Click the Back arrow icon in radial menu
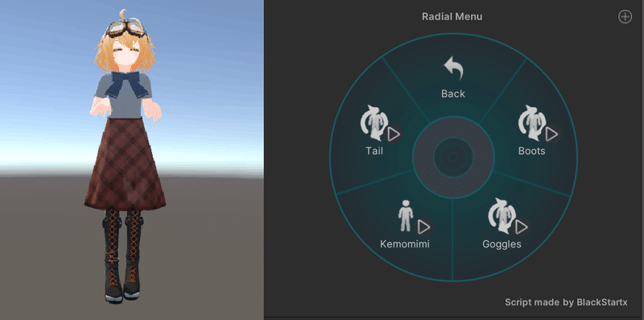This screenshot has height=320, width=644. click(453, 69)
